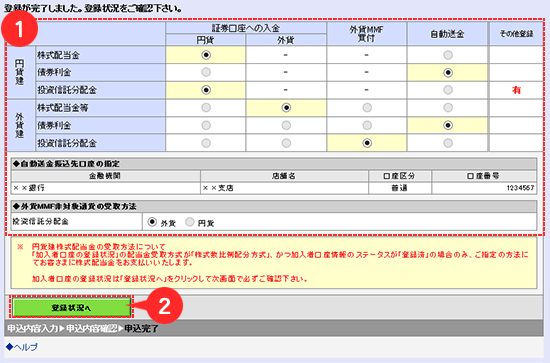Select 外貨MMF買付 radio for 外貨建 株式配当金等
Image resolution: width=550 pixels, height=363 pixels.
click(x=367, y=108)
